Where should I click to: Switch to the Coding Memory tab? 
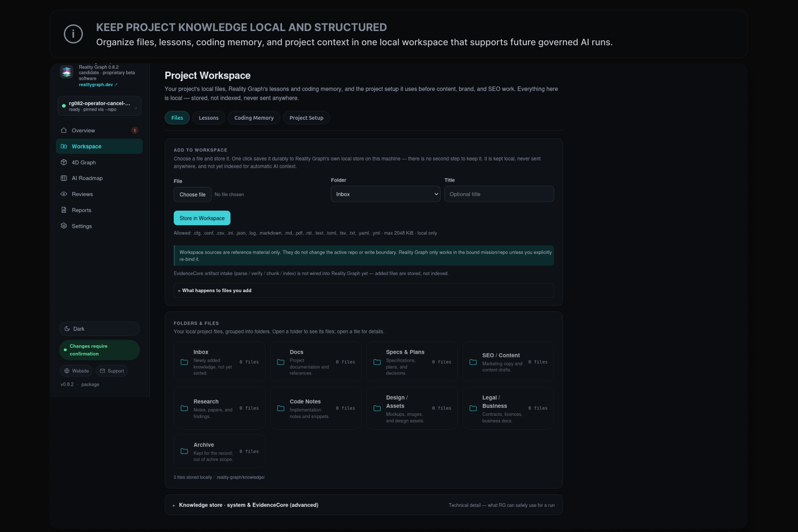[254, 118]
